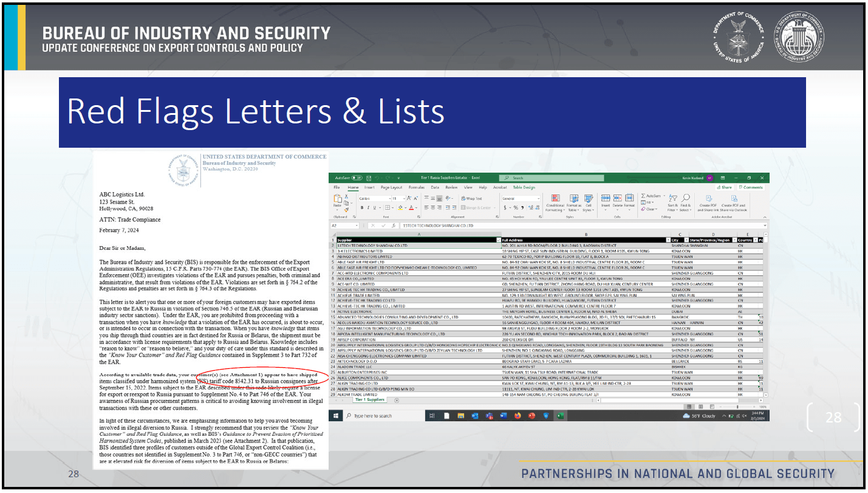The width and height of the screenshot is (868, 493).
Task: Open the Supplier column filter dropdown
Action: click(x=499, y=240)
